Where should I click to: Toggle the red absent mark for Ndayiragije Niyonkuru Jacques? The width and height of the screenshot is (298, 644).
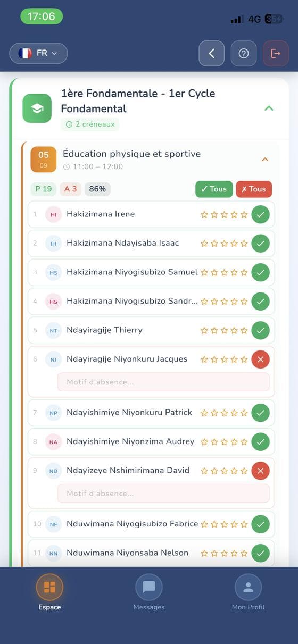[260, 359]
